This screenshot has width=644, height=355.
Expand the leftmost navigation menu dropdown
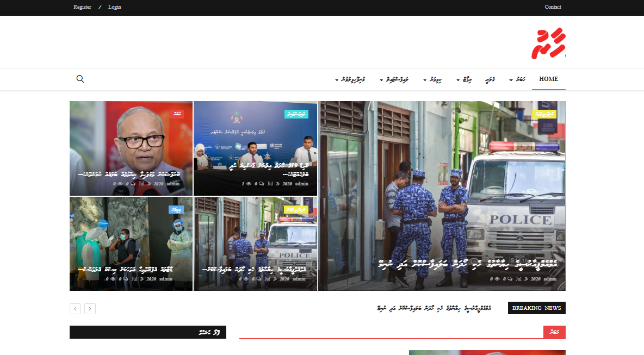pos(350,79)
